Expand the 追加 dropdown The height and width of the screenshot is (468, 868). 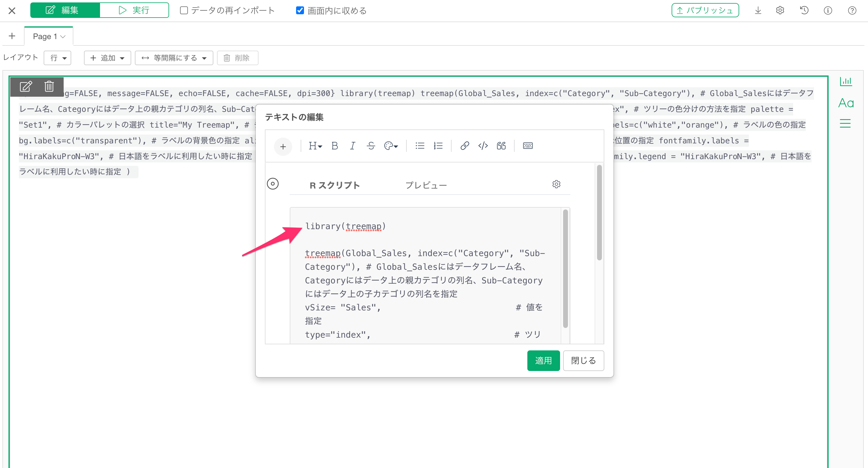(x=108, y=58)
